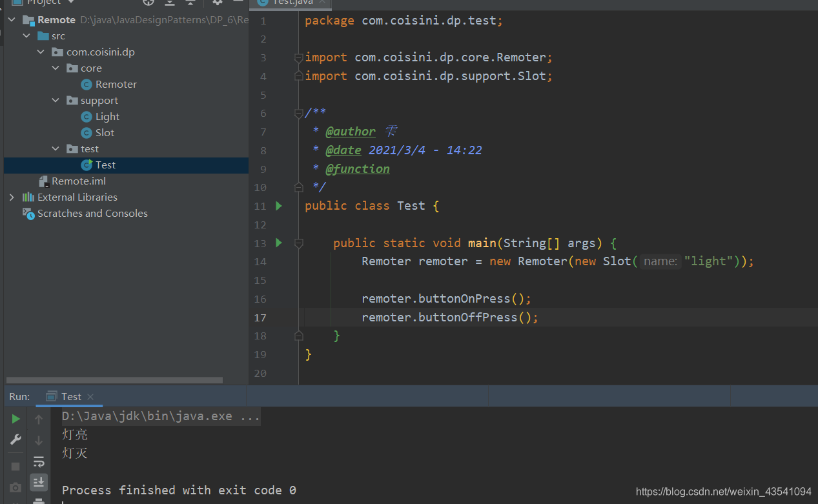Click the Remoter class icon
818x504 pixels.
coord(87,85)
